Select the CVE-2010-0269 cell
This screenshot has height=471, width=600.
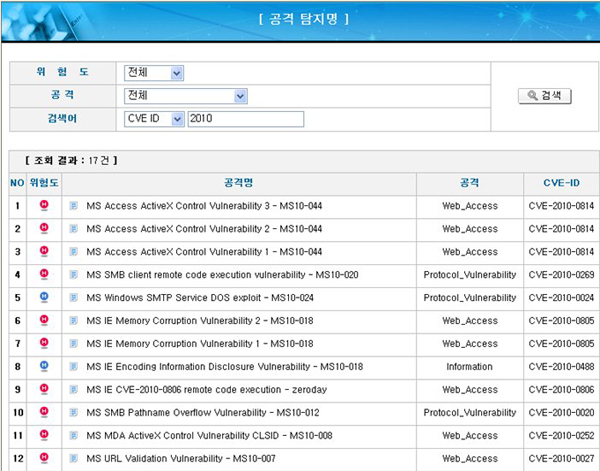coord(561,275)
